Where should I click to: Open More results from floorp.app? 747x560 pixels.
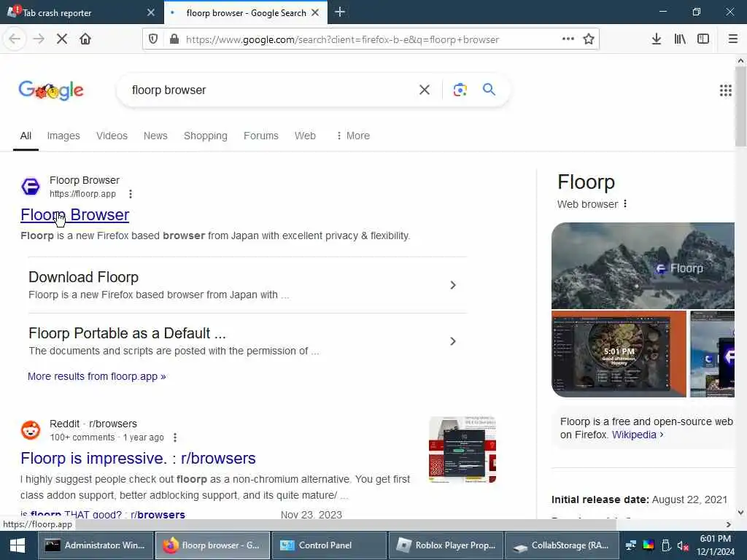tap(97, 376)
